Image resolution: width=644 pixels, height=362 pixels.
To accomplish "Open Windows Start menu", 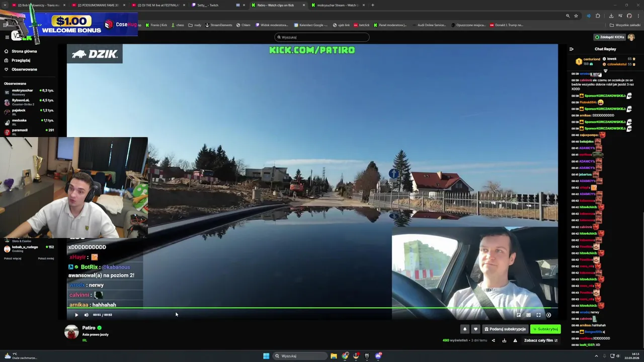I will pyautogui.click(x=266, y=356).
